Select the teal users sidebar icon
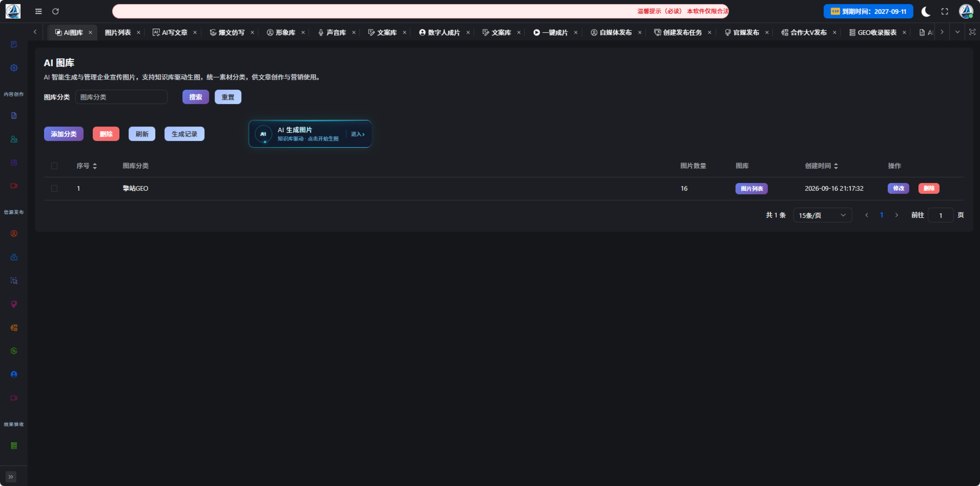Image resolution: width=980 pixels, height=486 pixels. [x=14, y=139]
